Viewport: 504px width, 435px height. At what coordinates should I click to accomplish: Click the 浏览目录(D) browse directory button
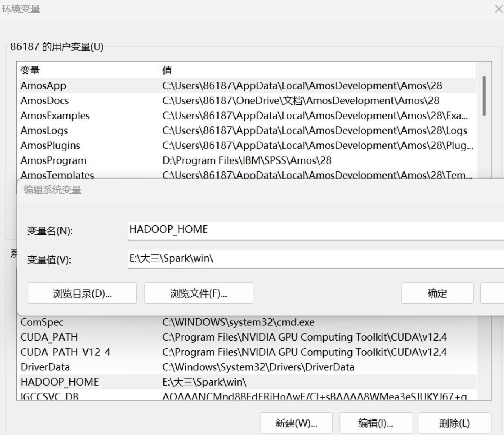[x=82, y=293]
